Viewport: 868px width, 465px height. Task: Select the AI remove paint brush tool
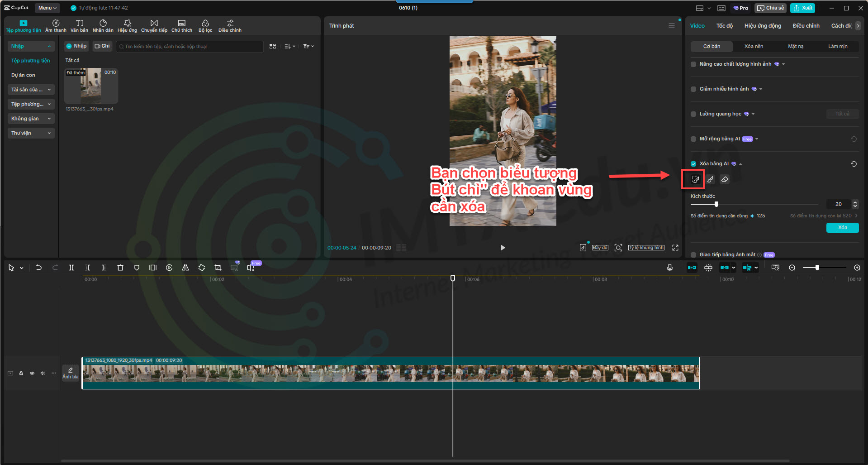710,180
